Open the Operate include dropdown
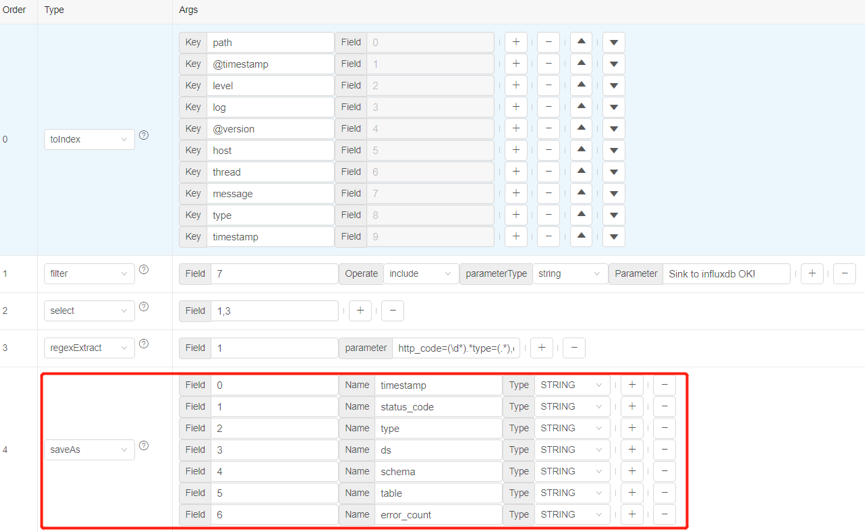The width and height of the screenshot is (865, 532). pyautogui.click(x=421, y=274)
